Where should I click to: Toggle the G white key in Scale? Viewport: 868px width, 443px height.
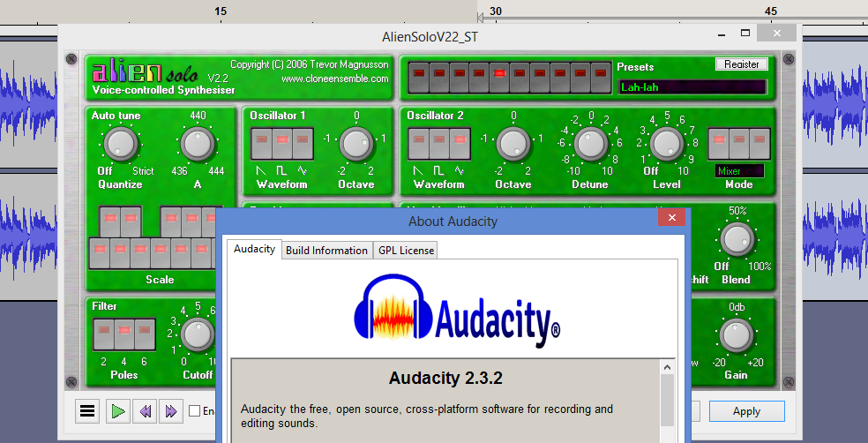tap(182, 253)
